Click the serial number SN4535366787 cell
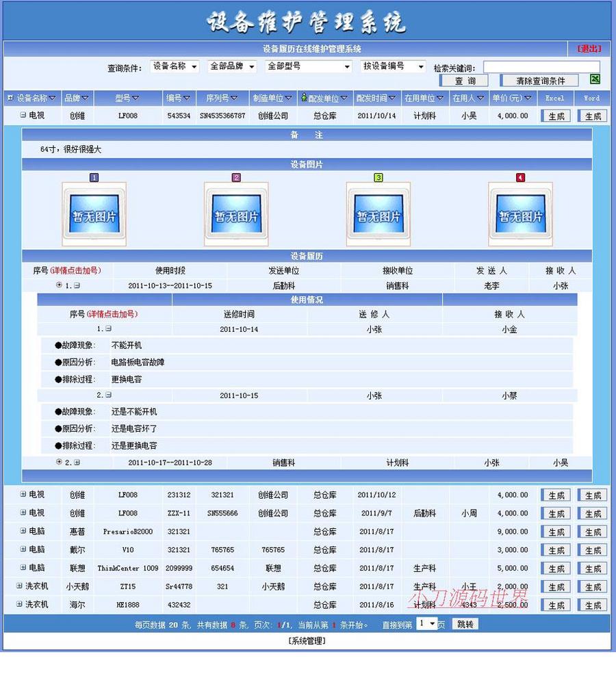This screenshot has height=680, width=616. (222, 116)
